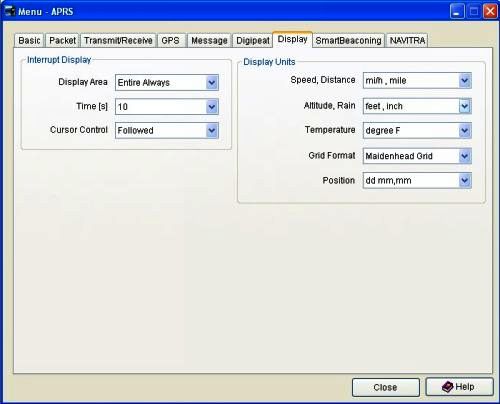
Task: Expand the Cursor Control dropdown arrow
Action: point(212,130)
